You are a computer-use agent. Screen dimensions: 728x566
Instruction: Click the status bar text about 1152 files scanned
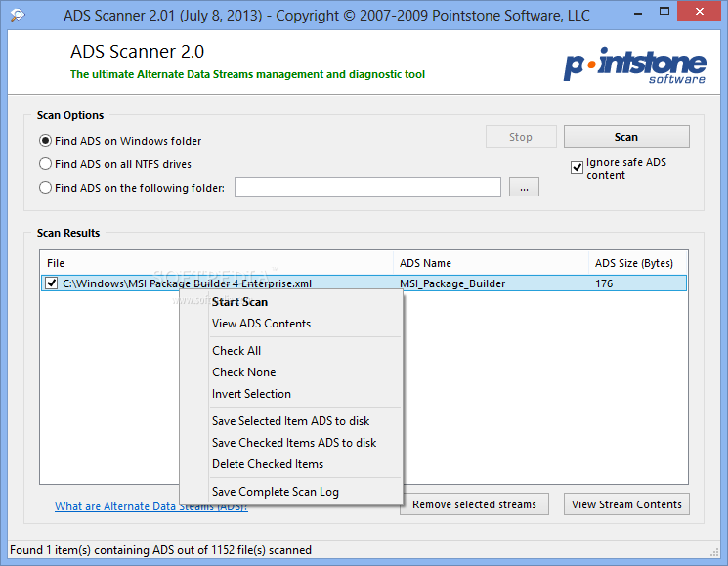click(x=160, y=550)
